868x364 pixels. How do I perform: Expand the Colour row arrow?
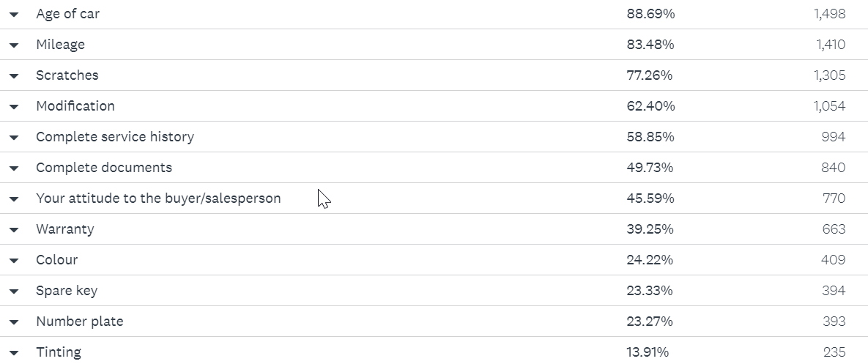click(x=14, y=261)
